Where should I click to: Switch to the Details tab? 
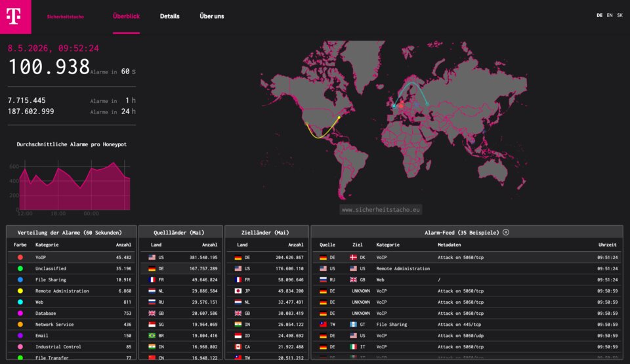point(169,16)
